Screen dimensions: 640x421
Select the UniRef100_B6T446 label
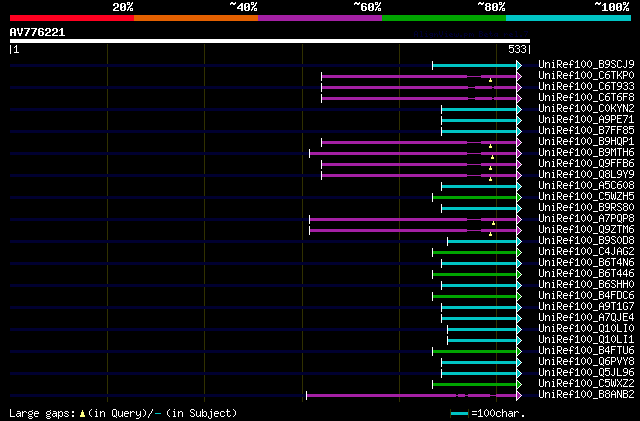click(586, 274)
